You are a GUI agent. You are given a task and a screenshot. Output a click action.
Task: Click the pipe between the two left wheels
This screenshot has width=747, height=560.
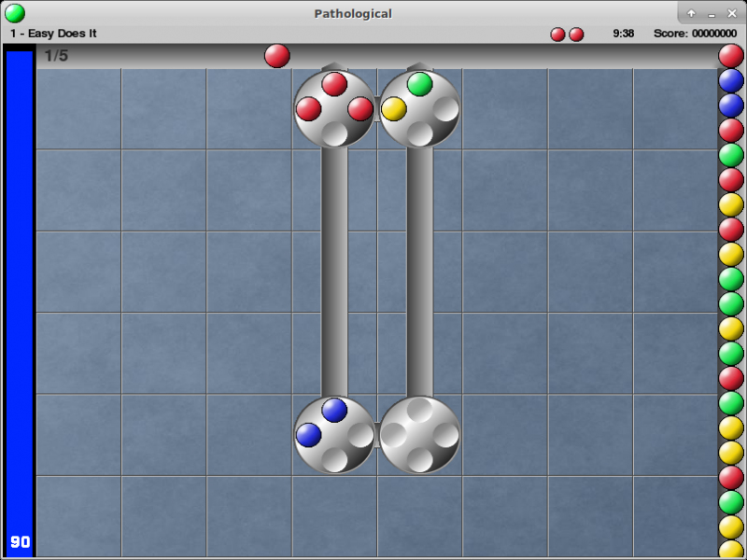(x=334, y=271)
